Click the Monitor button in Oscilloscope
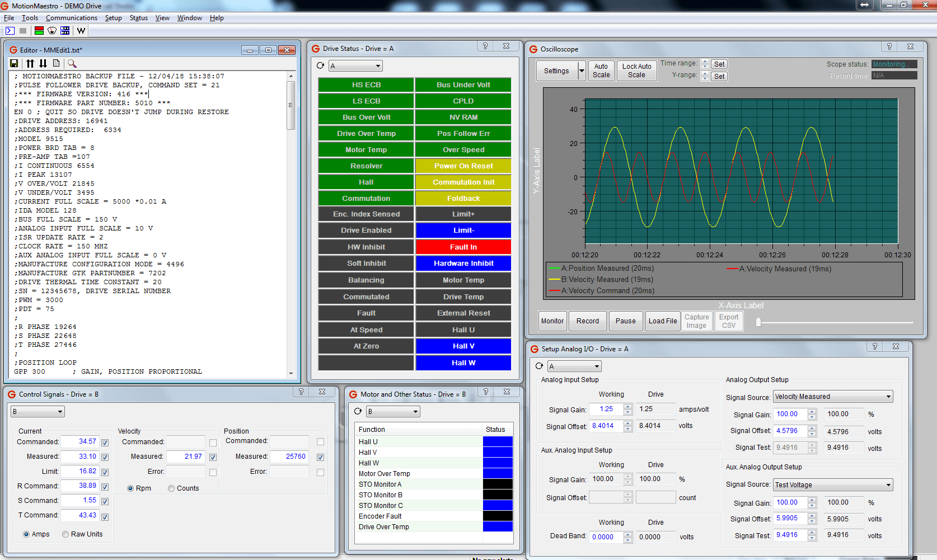937x560 pixels. click(x=552, y=321)
